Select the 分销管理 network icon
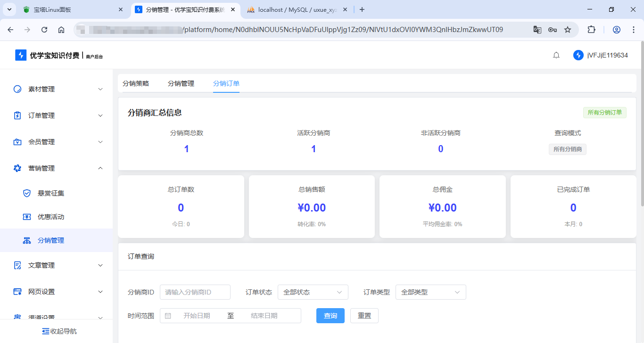 (x=27, y=240)
